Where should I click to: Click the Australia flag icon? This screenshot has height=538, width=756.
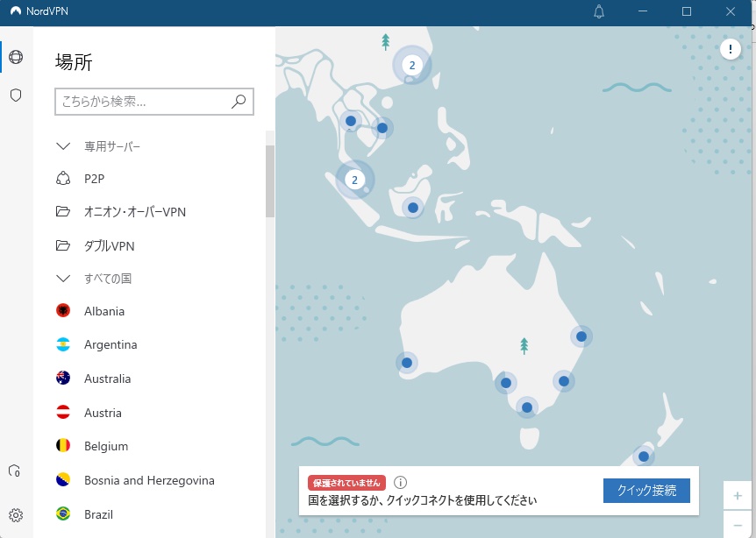[63, 379]
